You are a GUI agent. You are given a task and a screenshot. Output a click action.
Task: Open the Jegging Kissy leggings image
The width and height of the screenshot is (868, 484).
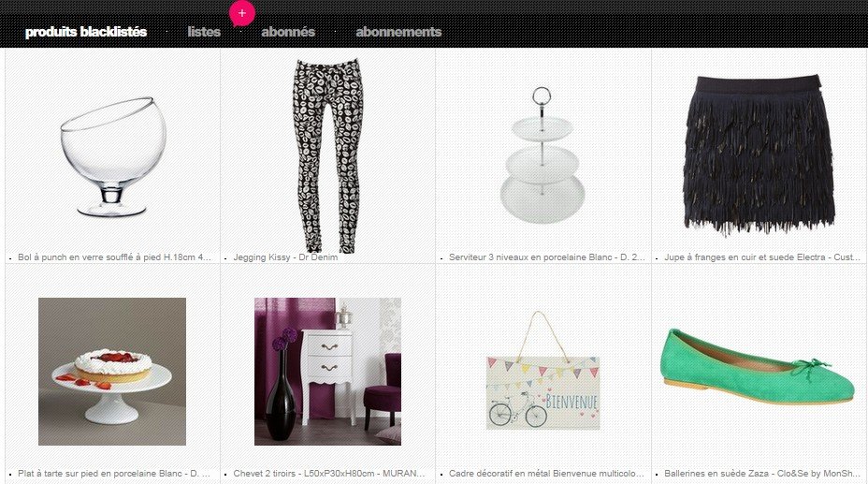(x=328, y=155)
